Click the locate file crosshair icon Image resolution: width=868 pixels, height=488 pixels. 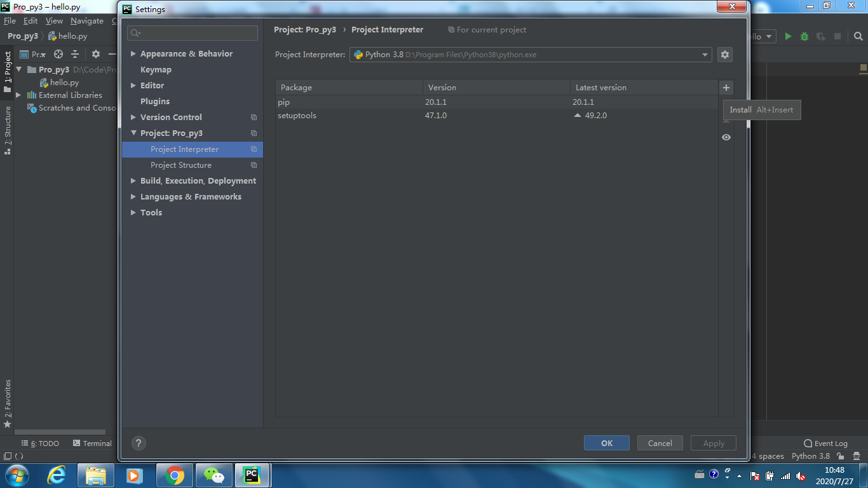58,54
